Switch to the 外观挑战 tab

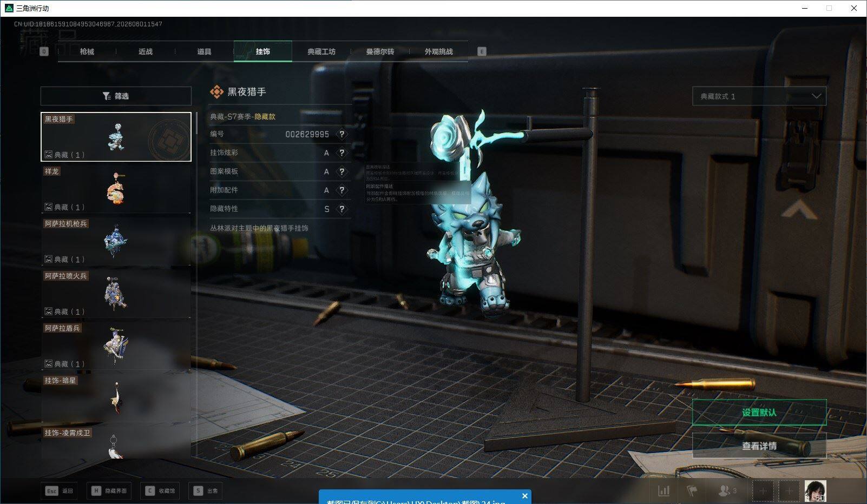pyautogui.click(x=439, y=51)
